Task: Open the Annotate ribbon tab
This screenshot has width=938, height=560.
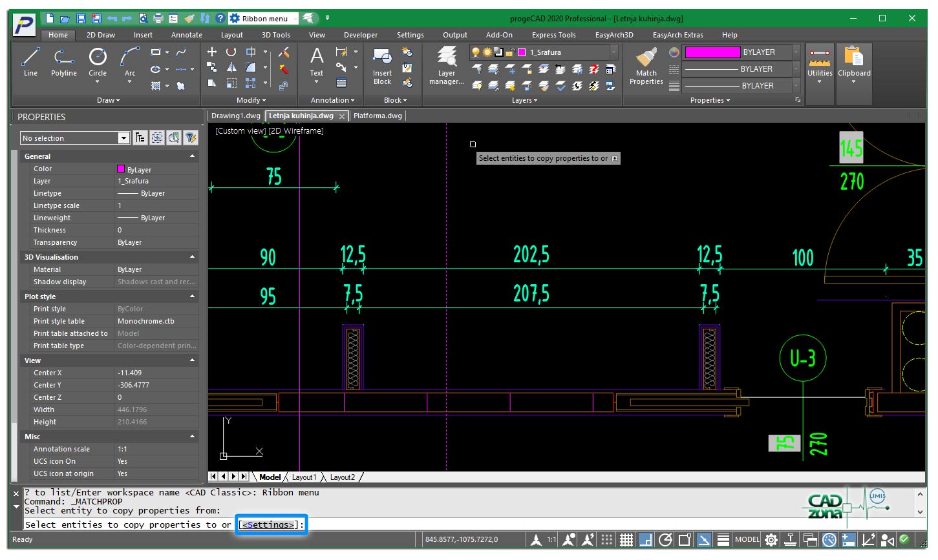Action: click(186, 35)
